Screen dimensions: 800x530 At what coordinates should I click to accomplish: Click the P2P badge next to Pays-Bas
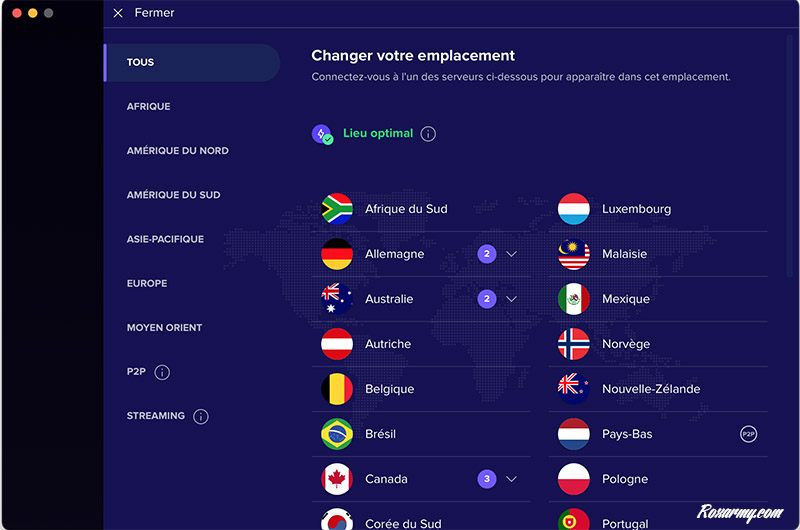coord(748,434)
